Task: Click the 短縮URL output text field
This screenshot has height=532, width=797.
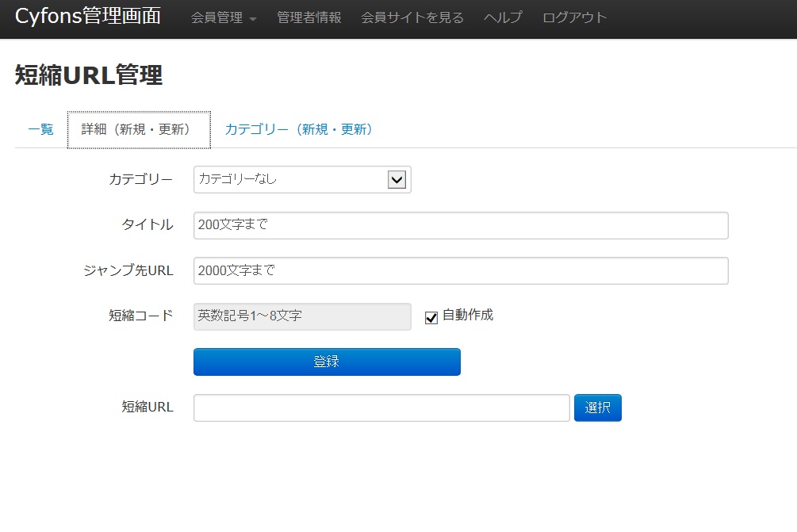Action: (381, 408)
